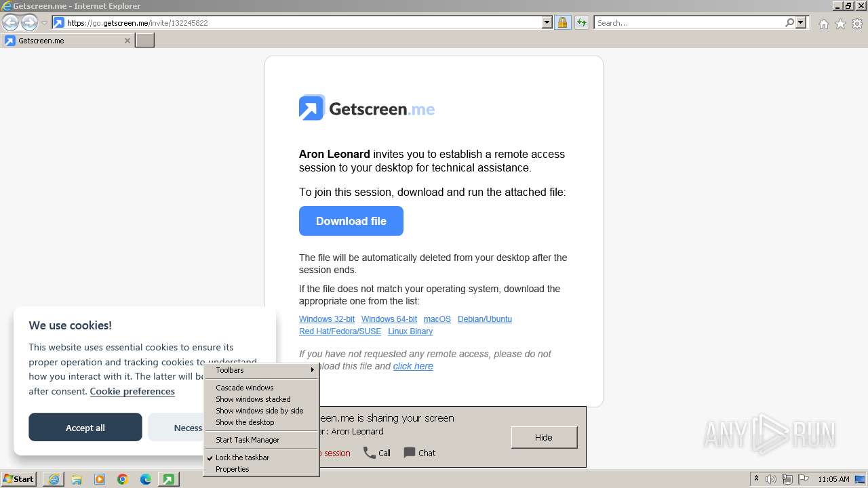This screenshot has height=488, width=868.
Task: Click the Call phone icon
Action: click(x=370, y=453)
